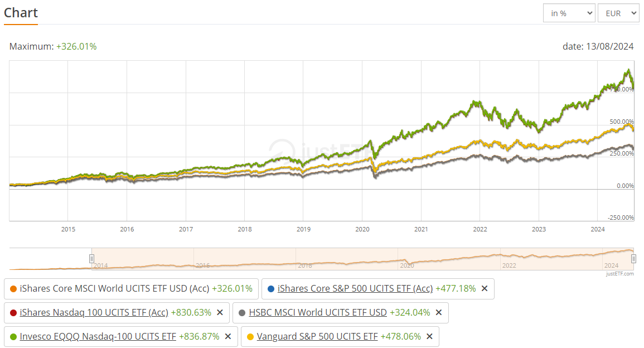Remove iShares Nasdaq 100 ETF from comparison
The image size is (644, 348).
tap(220, 312)
